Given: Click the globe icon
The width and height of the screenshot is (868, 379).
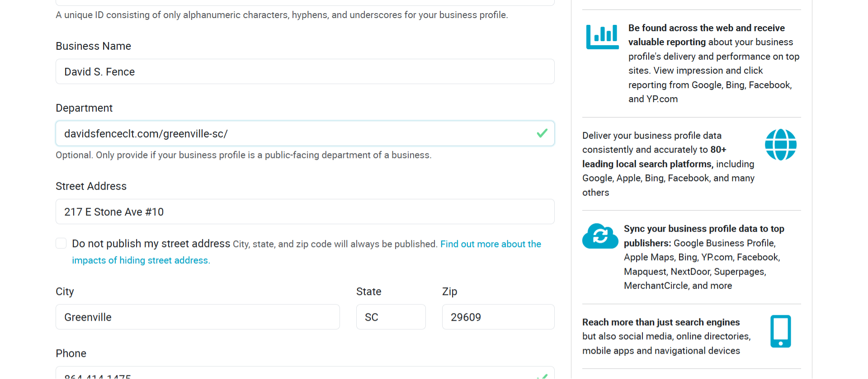Looking at the screenshot, I should coord(780,145).
